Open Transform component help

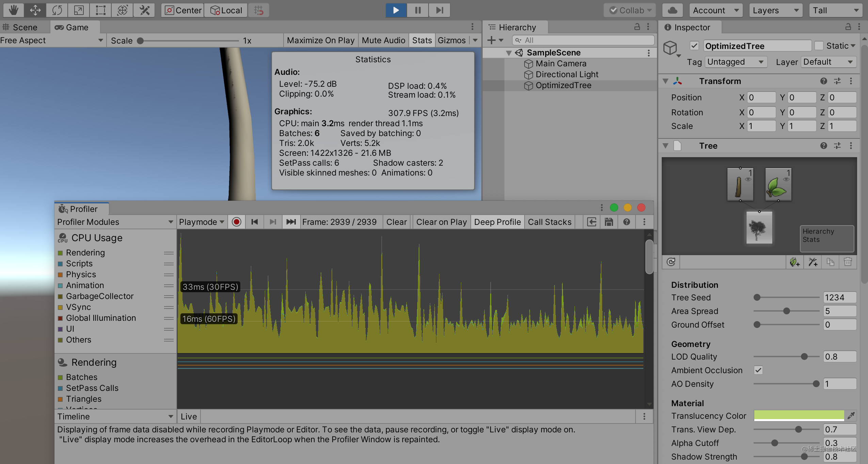(x=824, y=81)
